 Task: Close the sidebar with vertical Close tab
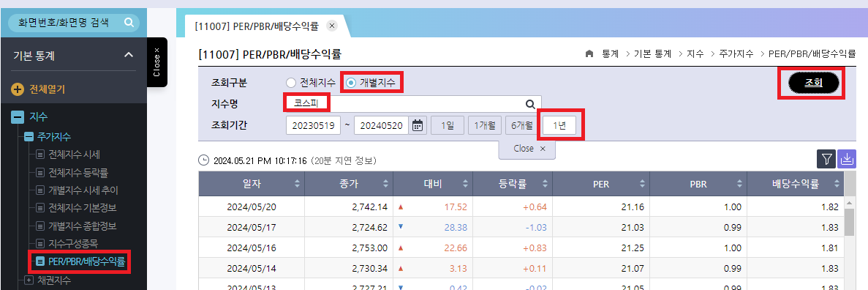click(x=156, y=62)
